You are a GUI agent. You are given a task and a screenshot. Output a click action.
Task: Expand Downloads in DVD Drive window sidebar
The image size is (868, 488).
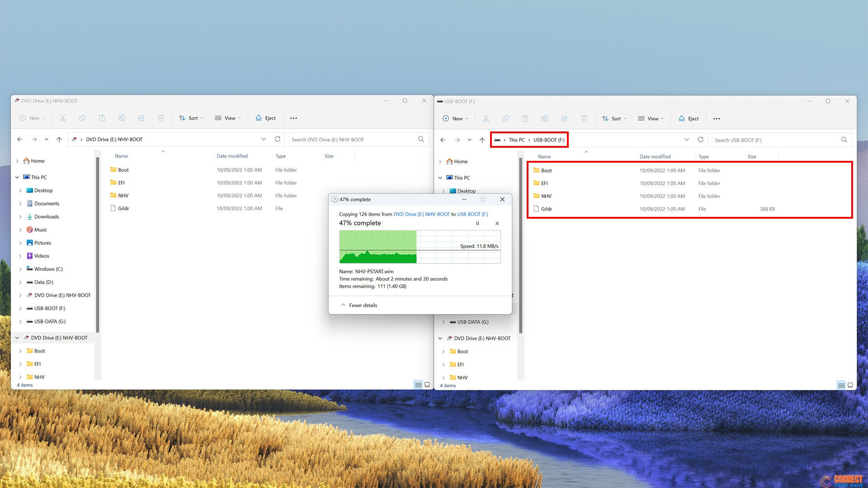coord(20,216)
